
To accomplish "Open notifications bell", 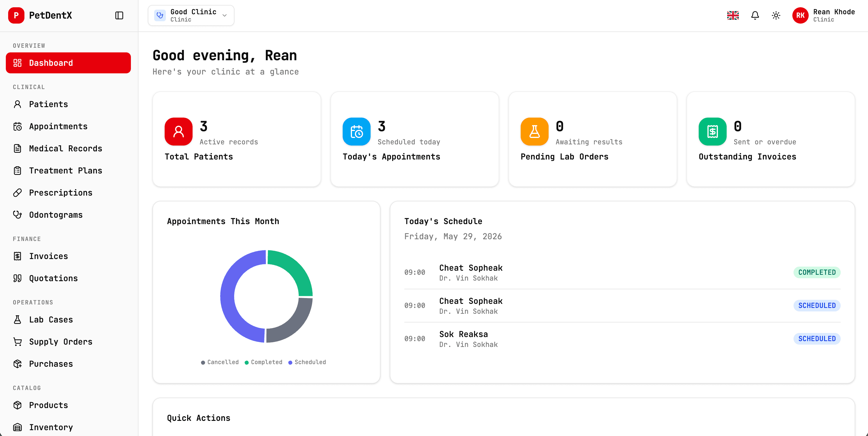I will coord(755,15).
